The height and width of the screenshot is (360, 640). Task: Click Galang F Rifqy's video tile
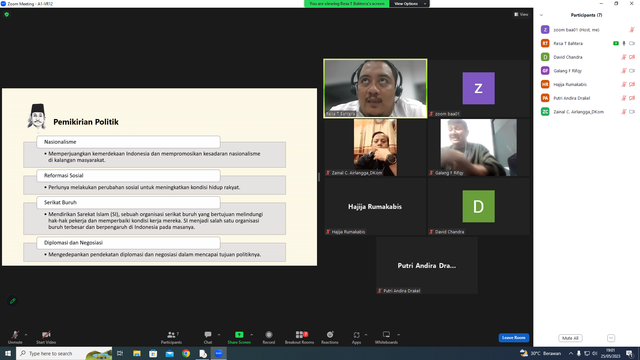click(x=479, y=147)
